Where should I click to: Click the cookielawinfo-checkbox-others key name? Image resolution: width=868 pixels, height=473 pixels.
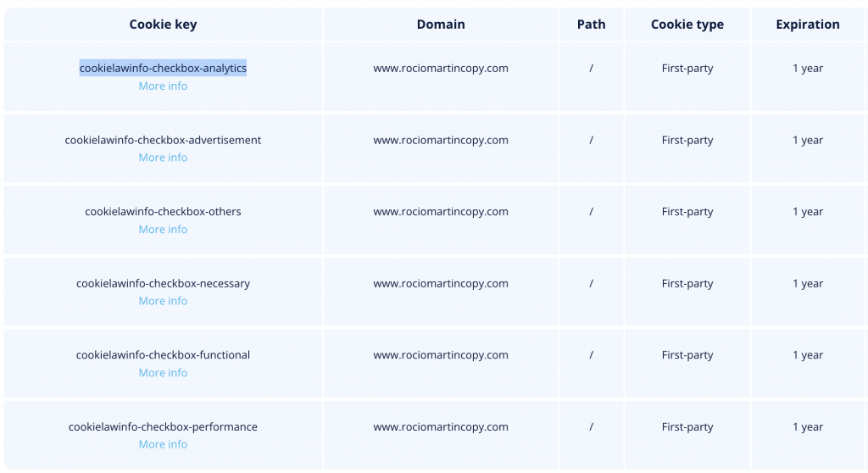(163, 212)
